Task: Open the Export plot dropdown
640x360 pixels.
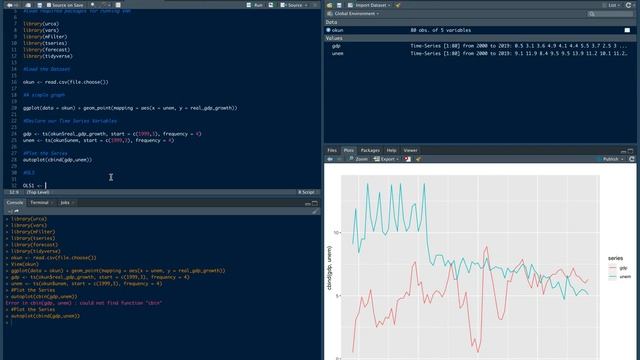Action: (386, 159)
